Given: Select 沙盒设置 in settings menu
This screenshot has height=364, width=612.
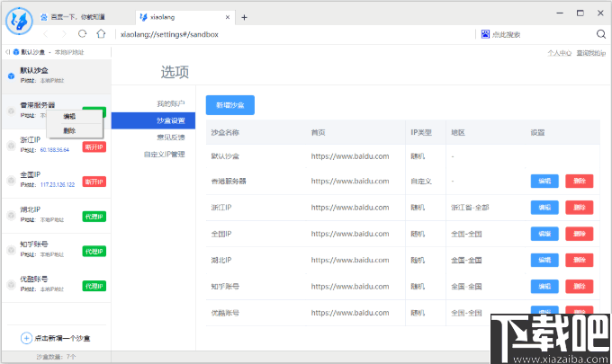Looking at the screenshot, I should [153, 120].
